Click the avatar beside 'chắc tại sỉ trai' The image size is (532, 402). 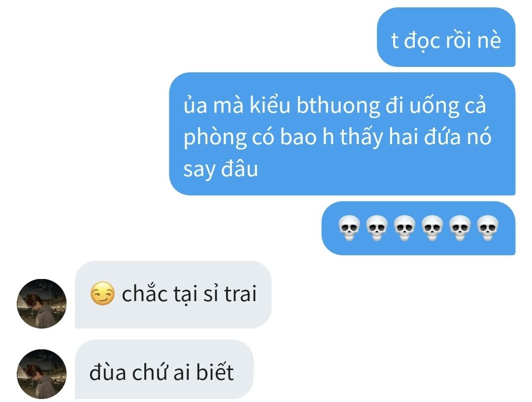[x=41, y=304]
